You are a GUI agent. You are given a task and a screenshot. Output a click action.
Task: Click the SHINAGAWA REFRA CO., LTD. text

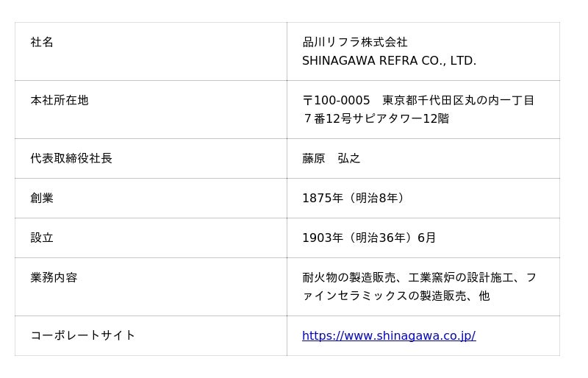click(x=389, y=61)
